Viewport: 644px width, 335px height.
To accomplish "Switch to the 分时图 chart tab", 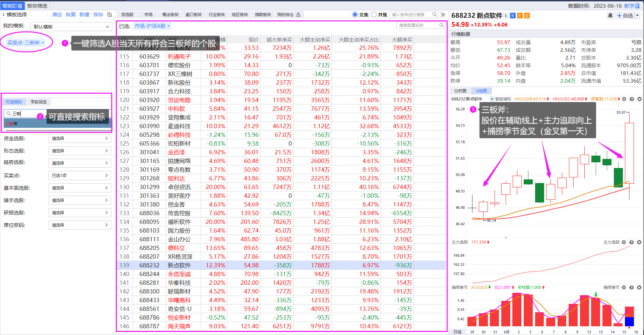I will click(460, 91).
